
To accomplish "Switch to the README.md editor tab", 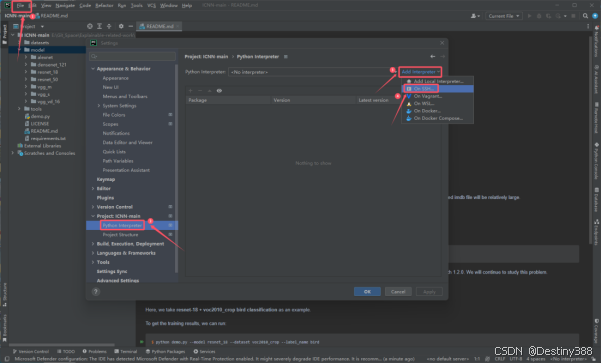I will click(x=159, y=26).
